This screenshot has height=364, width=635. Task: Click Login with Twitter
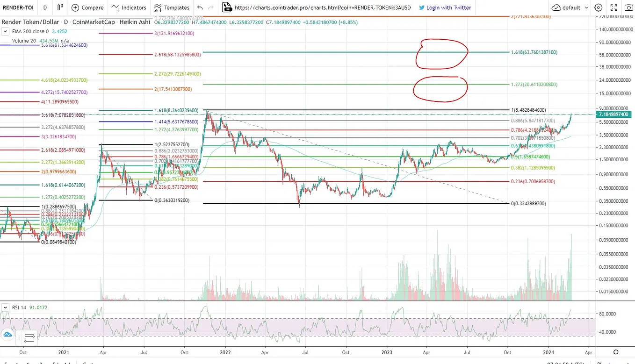tap(445, 7)
